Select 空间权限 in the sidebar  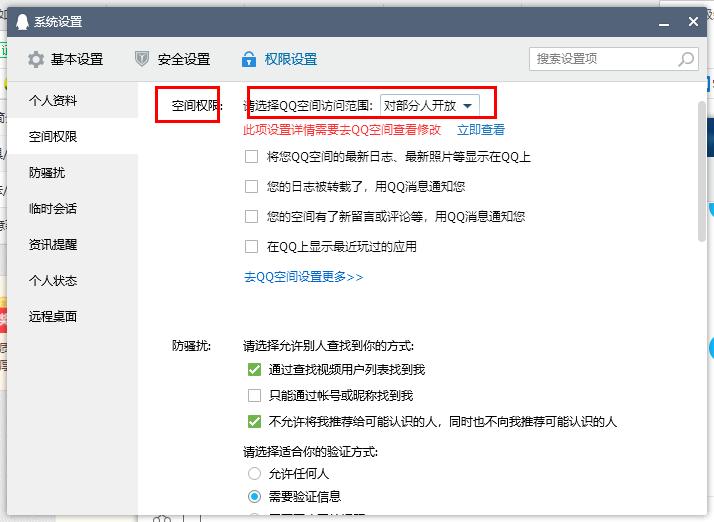(x=72, y=136)
